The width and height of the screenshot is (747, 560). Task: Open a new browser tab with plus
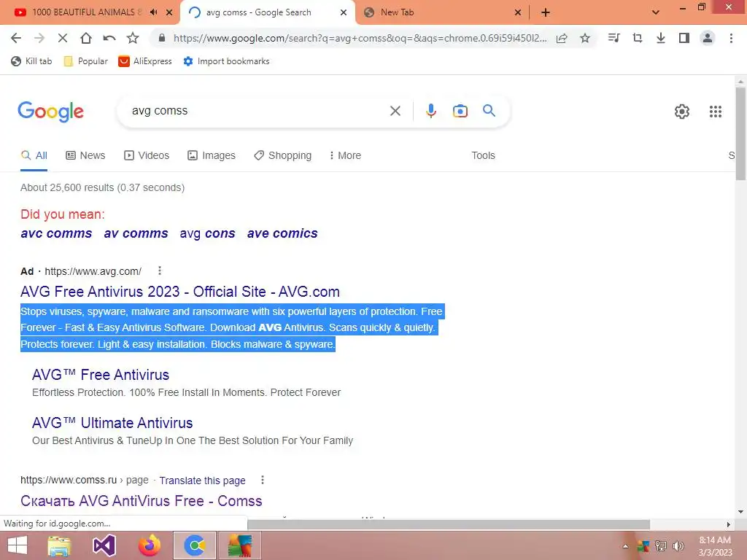coord(546,12)
